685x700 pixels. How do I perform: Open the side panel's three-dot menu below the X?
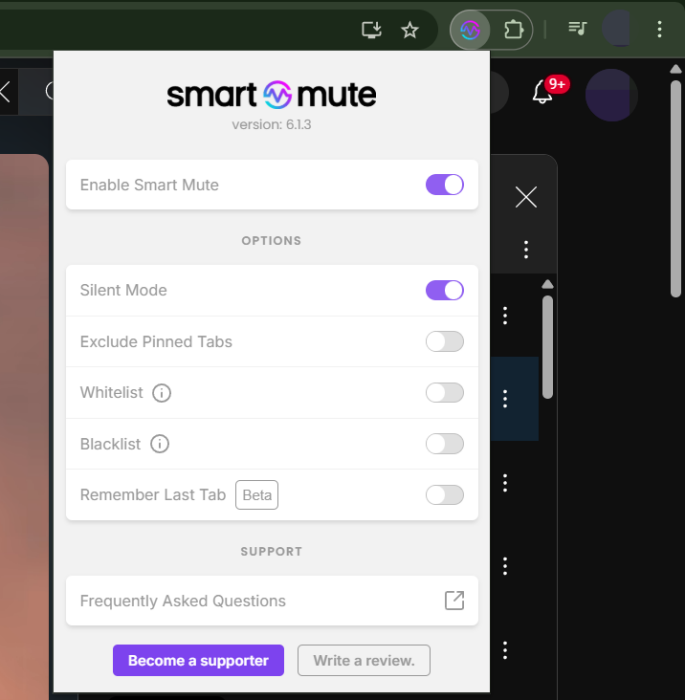[526, 250]
